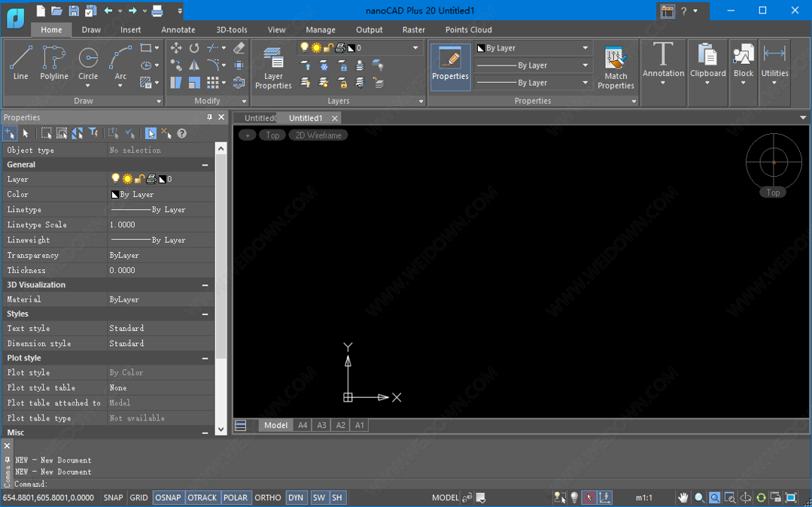Image resolution: width=812 pixels, height=507 pixels.
Task: Expand the Clipboard panel dropdown
Action: click(707, 83)
